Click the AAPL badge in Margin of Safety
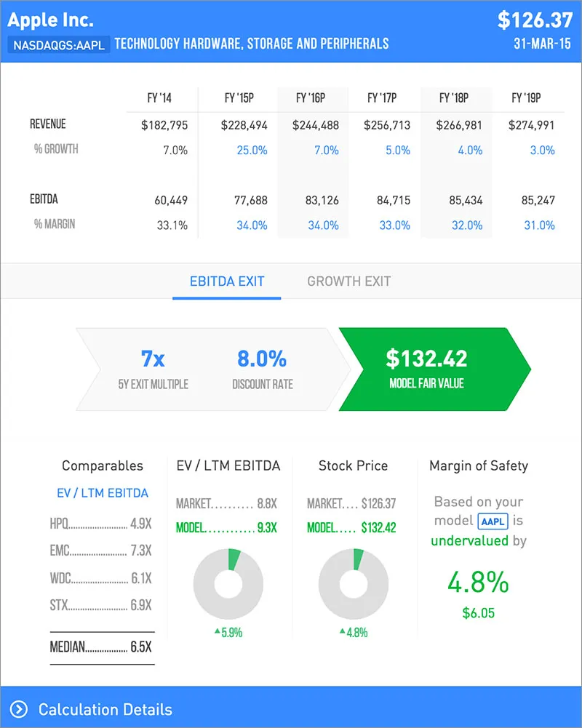The width and height of the screenshot is (582, 728). 493,521
